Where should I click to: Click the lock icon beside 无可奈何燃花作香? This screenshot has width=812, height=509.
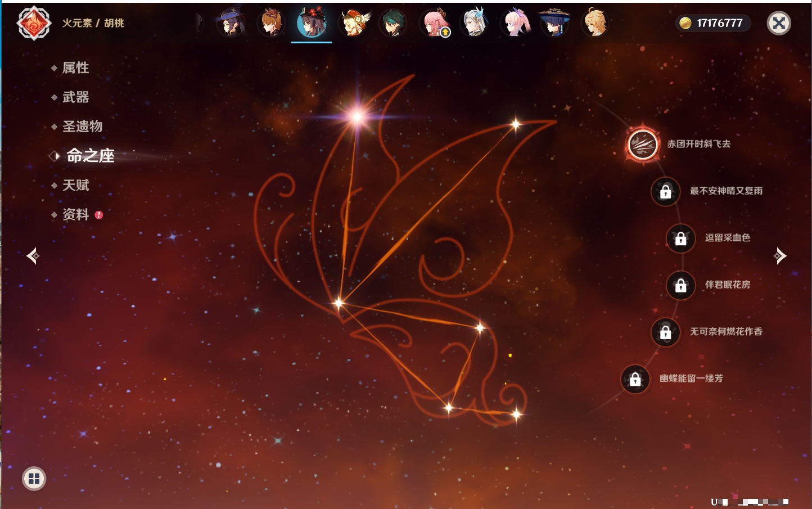(x=665, y=332)
